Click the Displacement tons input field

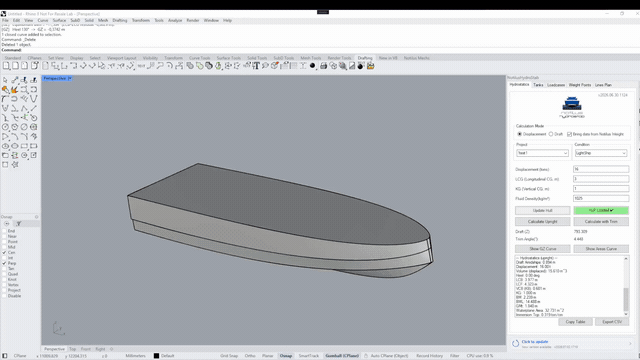[x=601, y=169]
